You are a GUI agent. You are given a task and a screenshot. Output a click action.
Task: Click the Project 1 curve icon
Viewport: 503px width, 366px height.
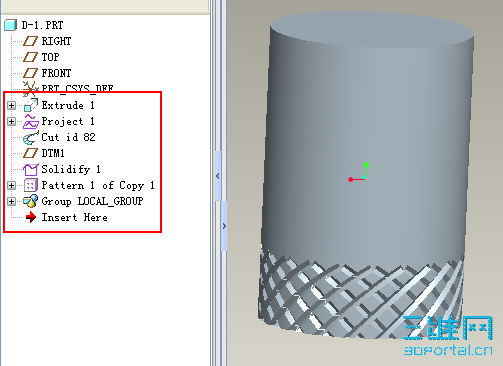[x=31, y=121]
